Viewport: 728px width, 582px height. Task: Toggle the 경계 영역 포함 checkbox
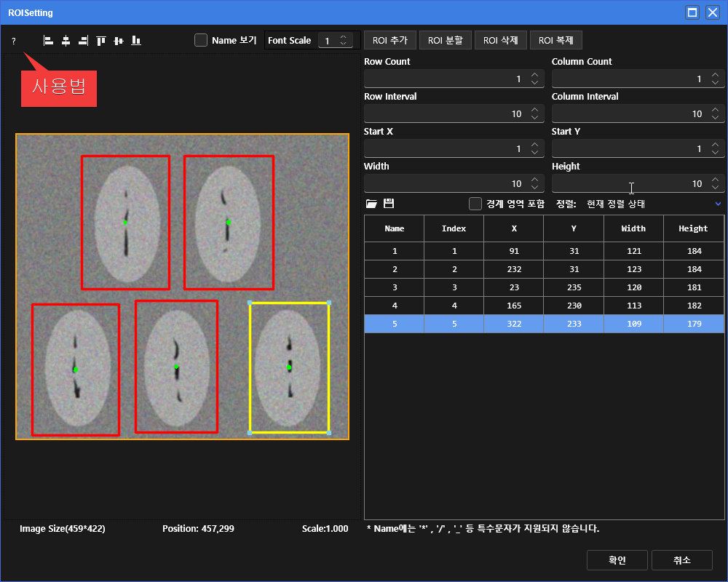tap(475, 204)
